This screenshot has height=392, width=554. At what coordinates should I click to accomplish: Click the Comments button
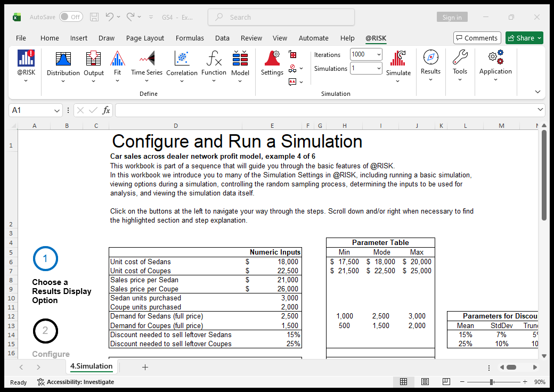coord(477,38)
